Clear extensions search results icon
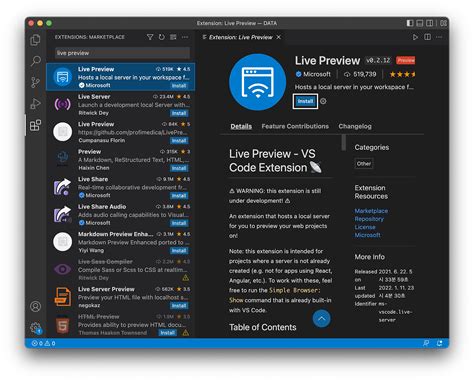 pyautogui.click(x=173, y=37)
